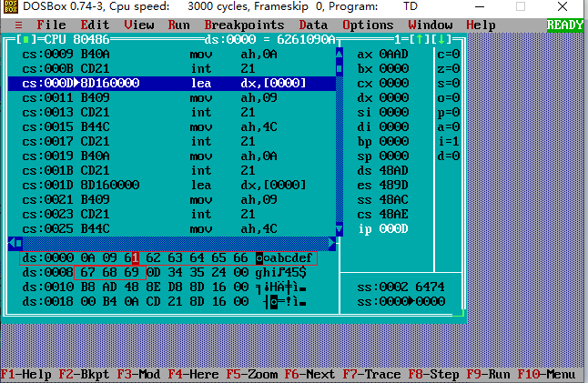Open the Run menu

tap(179, 25)
